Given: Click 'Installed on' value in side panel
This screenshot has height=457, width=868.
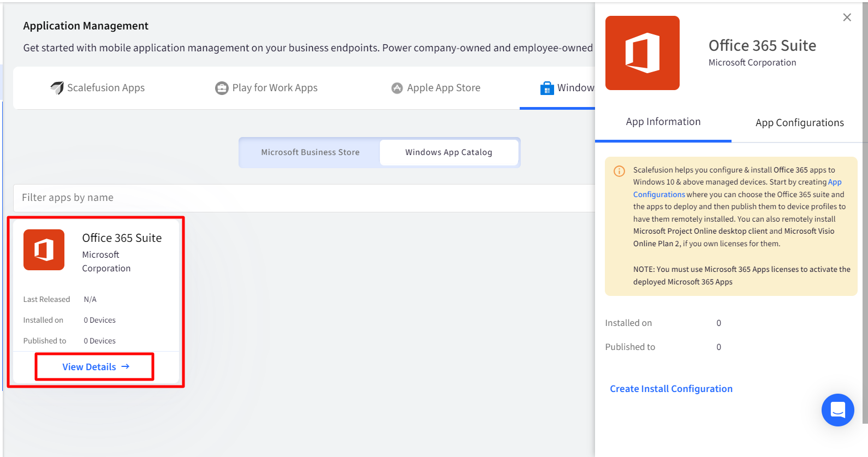Looking at the screenshot, I should [718, 323].
